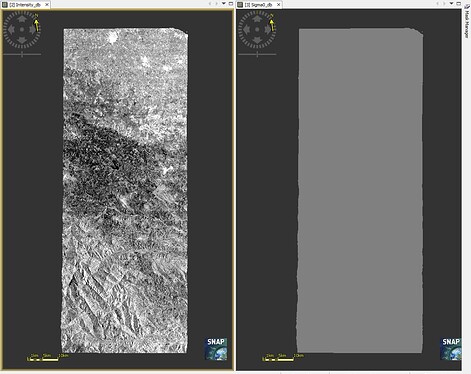Click the SNAP logo in Intensity_db view
This screenshot has width=471, height=374.
pos(216,349)
